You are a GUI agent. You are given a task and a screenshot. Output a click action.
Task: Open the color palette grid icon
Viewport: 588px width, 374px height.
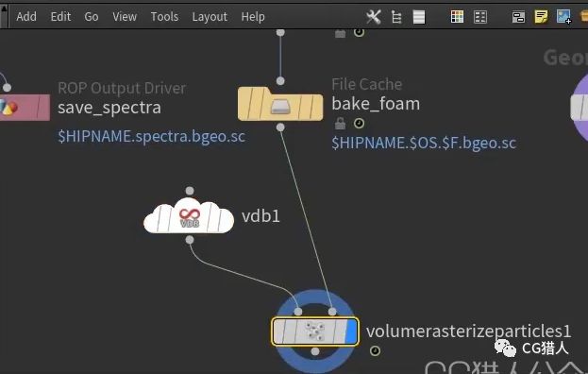457,17
